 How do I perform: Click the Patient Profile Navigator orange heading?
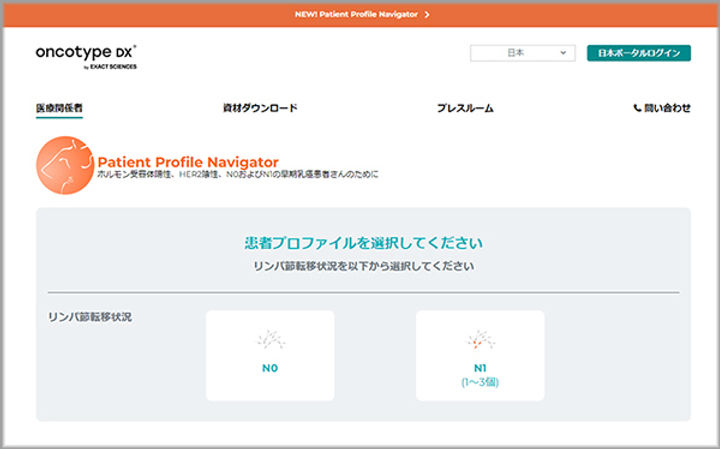pyautogui.click(x=188, y=162)
